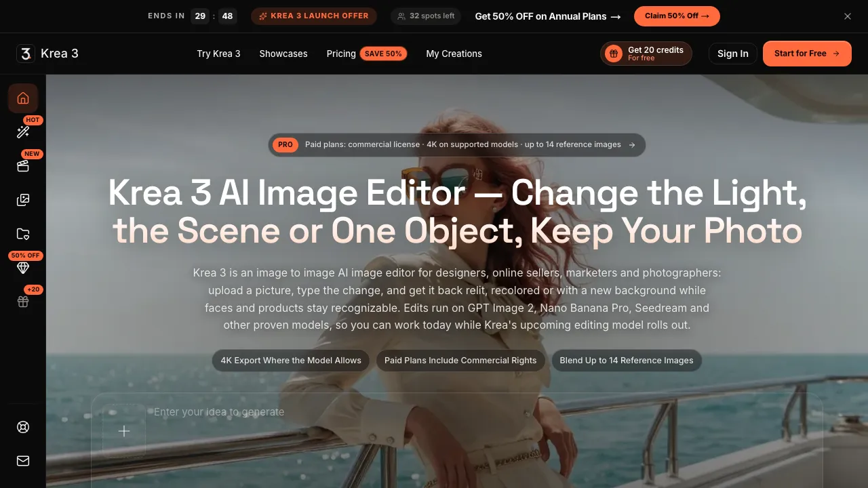Click the plus icon to add image
The image size is (868, 488).
point(124,431)
